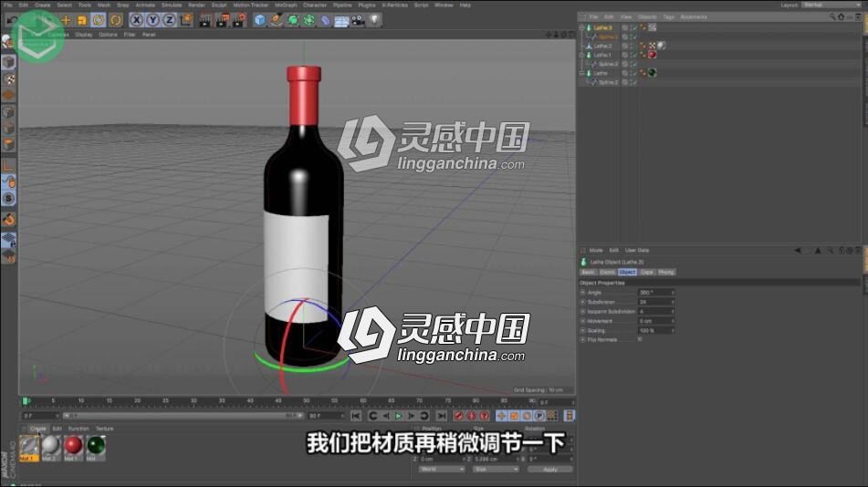Screen dimensions: 868x487
Task: Select the red material sphere
Action: click(73, 447)
